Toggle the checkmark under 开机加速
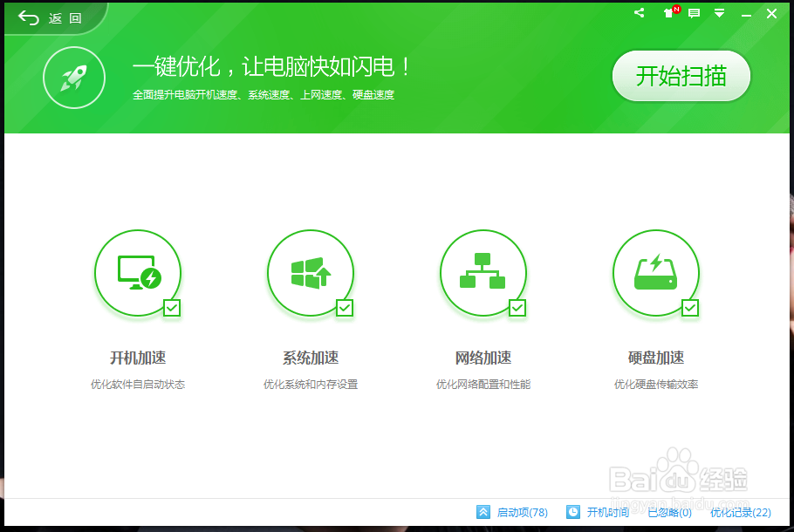Screen dimensions: 794x532 click(171, 308)
